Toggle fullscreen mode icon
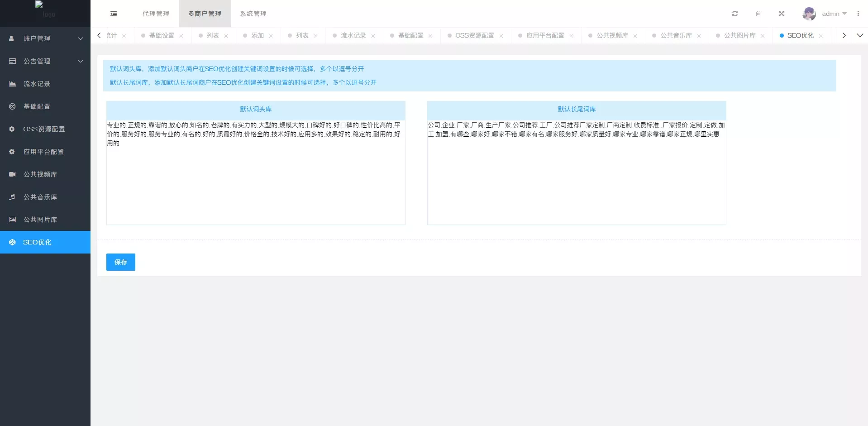The width and height of the screenshot is (868, 426). click(781, 14)
